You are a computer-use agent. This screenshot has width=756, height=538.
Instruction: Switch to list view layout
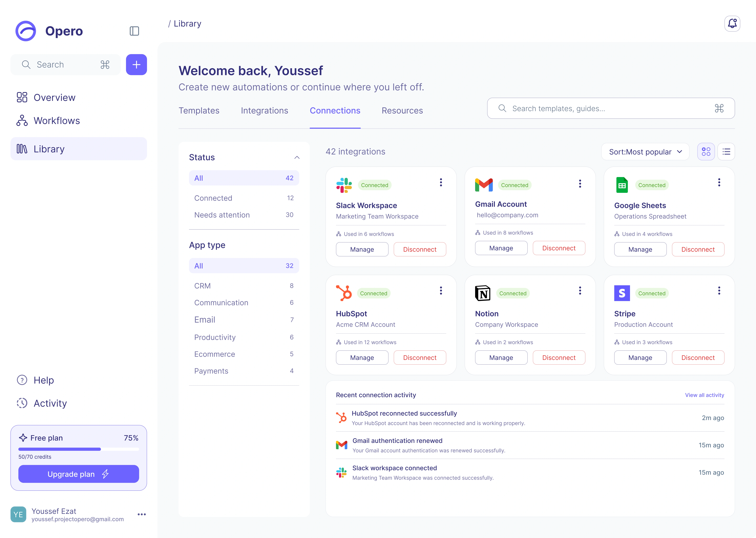(x=726, y=152)
